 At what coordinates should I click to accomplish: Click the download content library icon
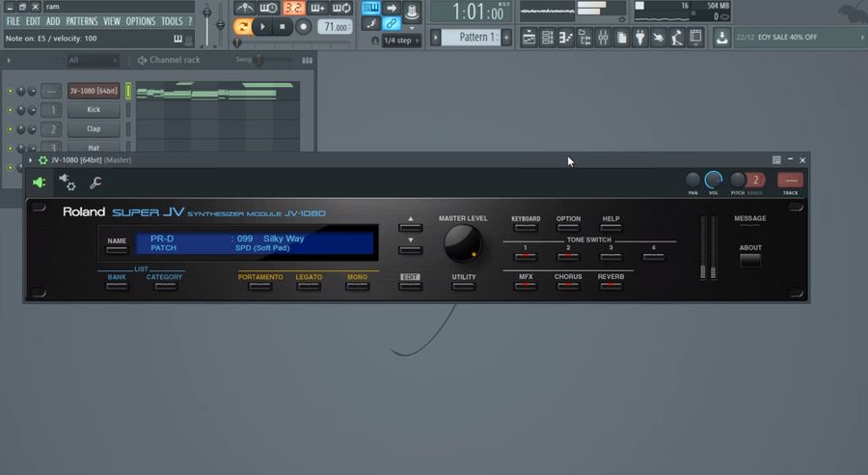(721, 37)
